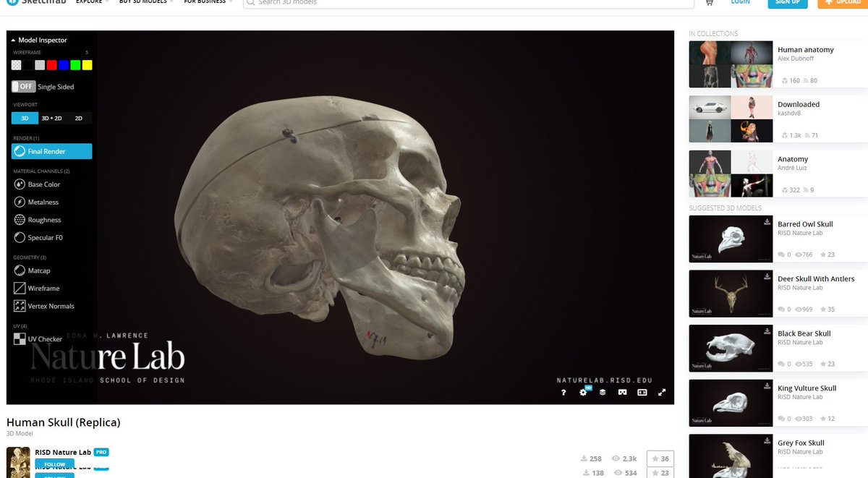Set wireframe color to red swatch

point(52,65)
